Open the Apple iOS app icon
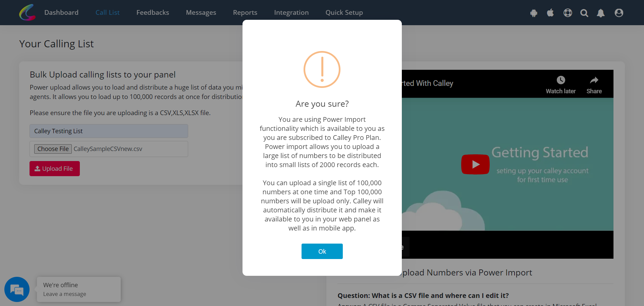The width and height of the screenshot is (644, 306). 550,13
